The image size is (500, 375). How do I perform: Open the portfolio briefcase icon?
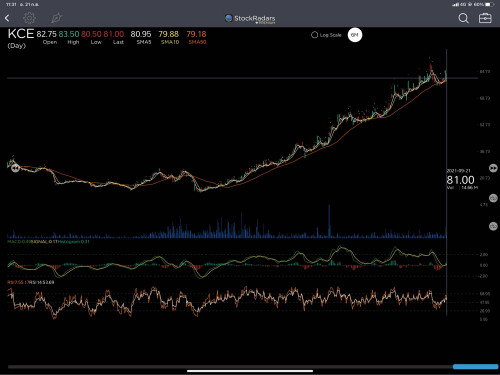coord(485,18)
